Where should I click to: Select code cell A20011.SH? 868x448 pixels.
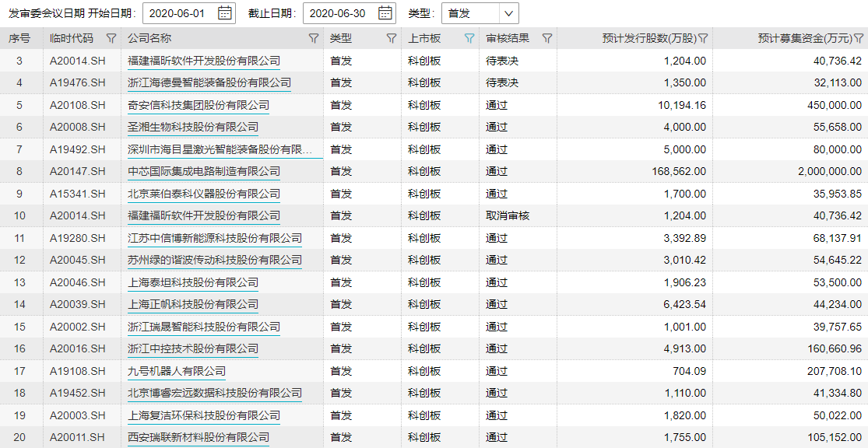coord(78,437)
